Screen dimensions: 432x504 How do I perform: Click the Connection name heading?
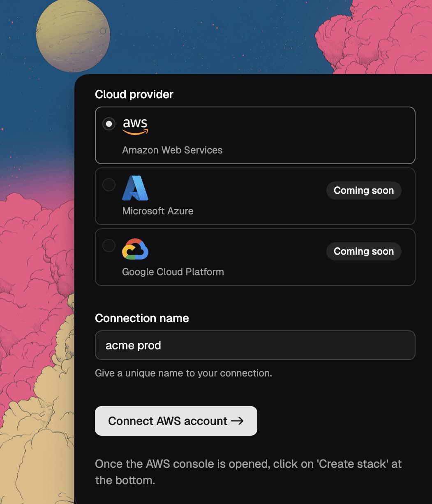pyautogui.click(x=142, y=318)
